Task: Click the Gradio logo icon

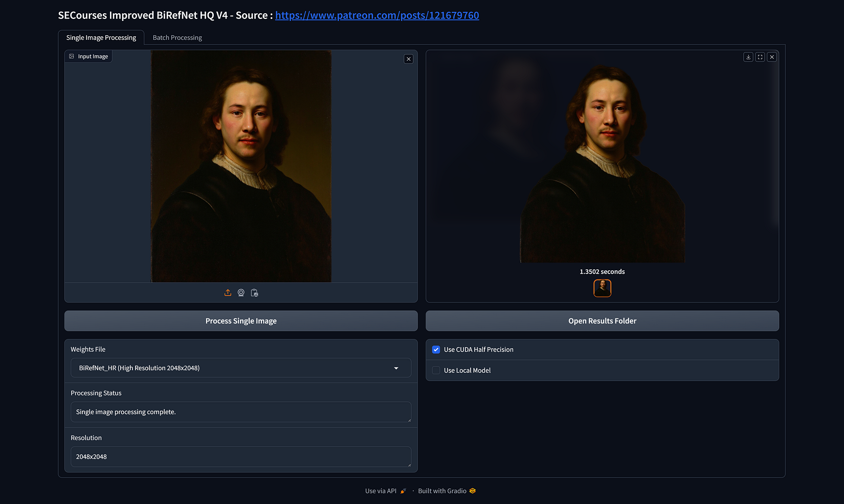Action: coord(473,491)
